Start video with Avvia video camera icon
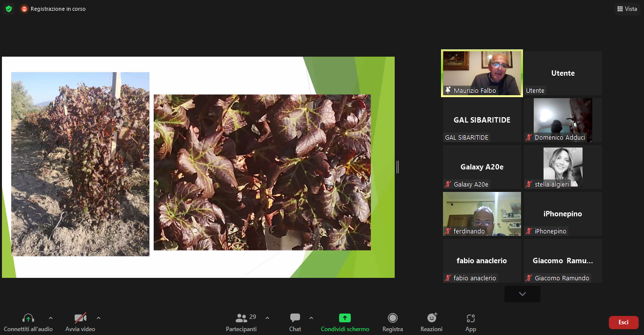This screenshot has height=335, width=644. coord(80,318)
